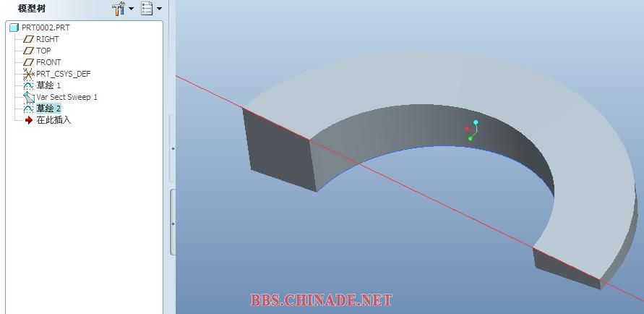
Task: Select the RIGHT datum plane
Action: (47, 39)
